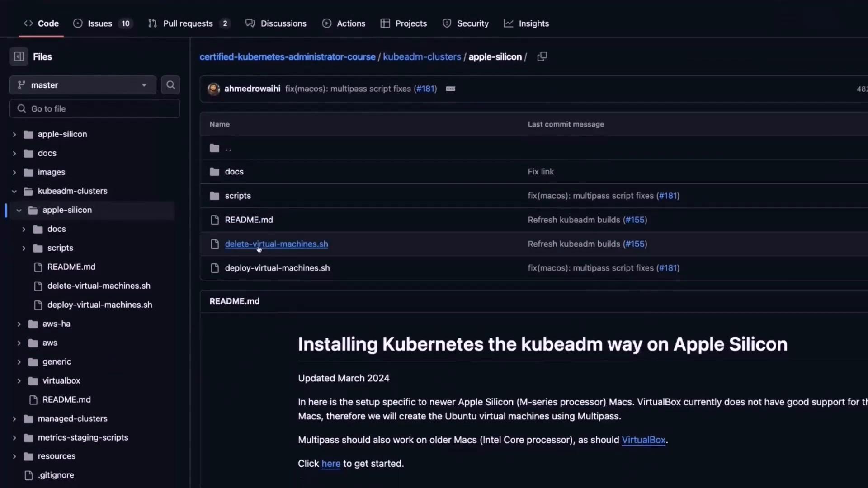The image size is (868, 488).
Task: Switch to the Actions tab
Action: tap(344, 23)
